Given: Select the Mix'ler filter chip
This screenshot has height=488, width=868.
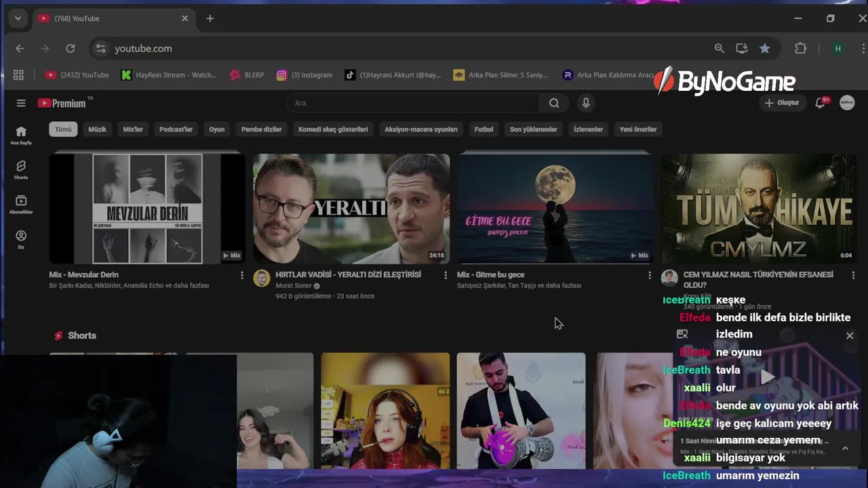Looking at the screenshot, I should pyautogui.click(x=133, y=129).
